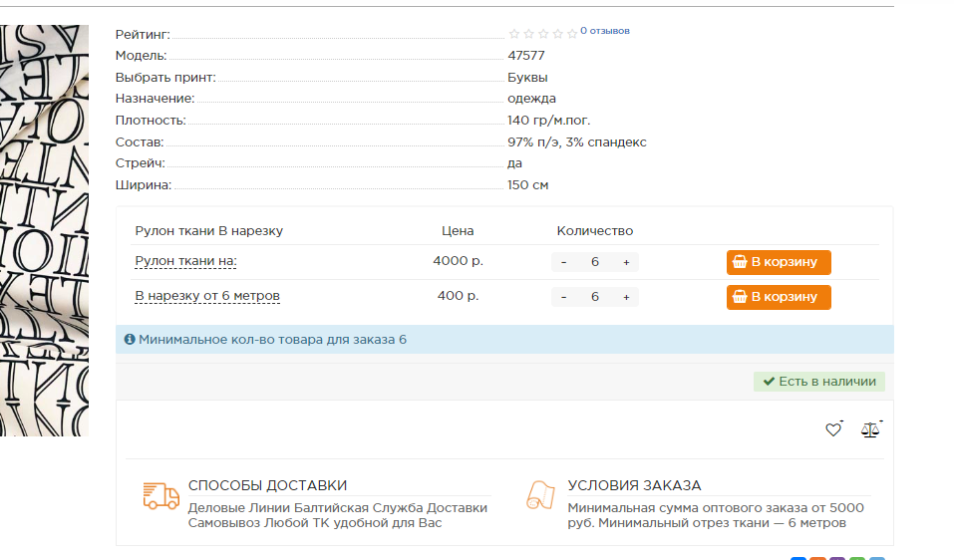Image resolution: width=954 pixels, height=560 pixels.
Task: Click the fabric roll icon by Условия заказа
Action: tap(540, 495)
